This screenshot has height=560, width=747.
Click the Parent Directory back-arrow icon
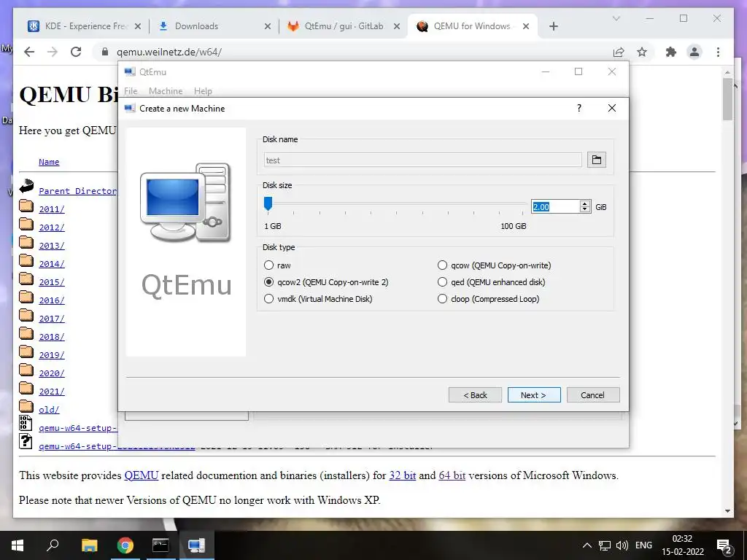click(27, 186)
